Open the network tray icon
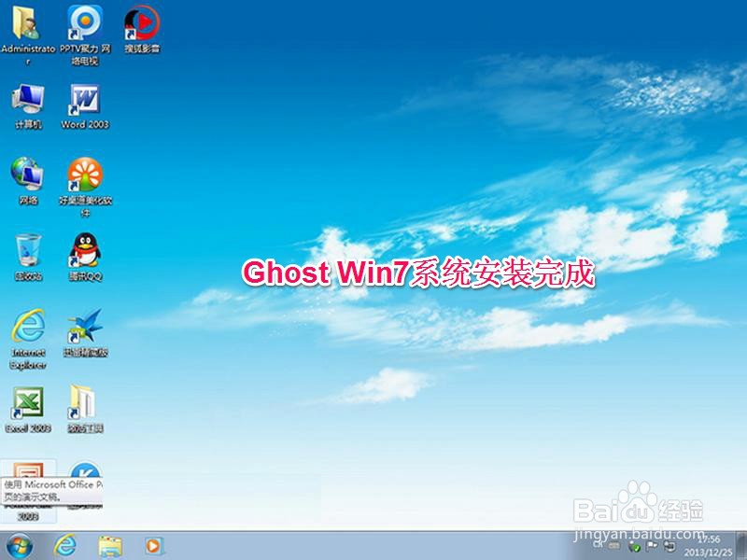 669,546
